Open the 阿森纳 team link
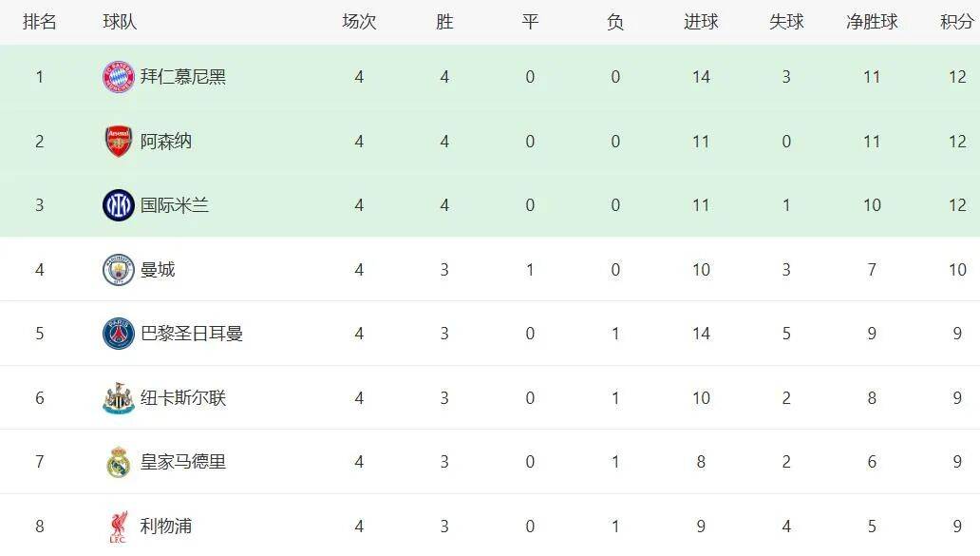Viewport: 980px width, 556px height. point(166,142)
